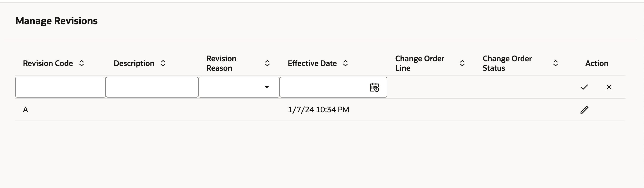The height and width of the screenshot is (188, 644).
Task: Toggle sorting on the Effective Date column
Action: (346, 63)
